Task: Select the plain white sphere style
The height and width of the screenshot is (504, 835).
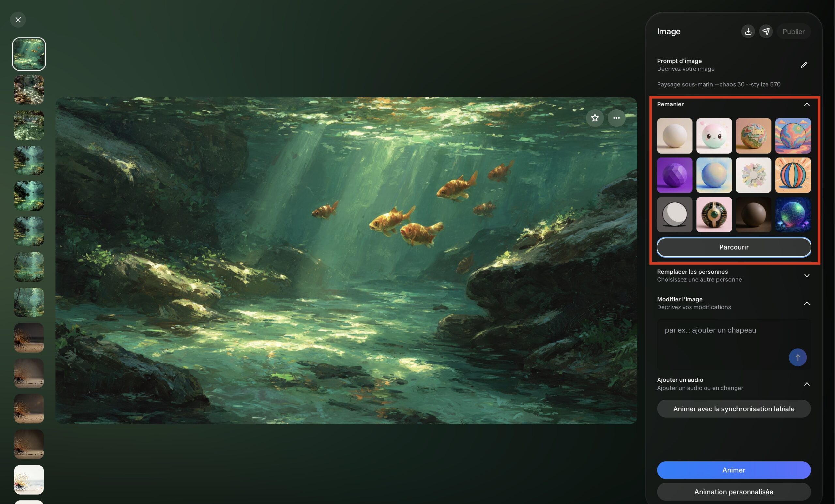Action: pyautogui.click(x=675, y=136)
